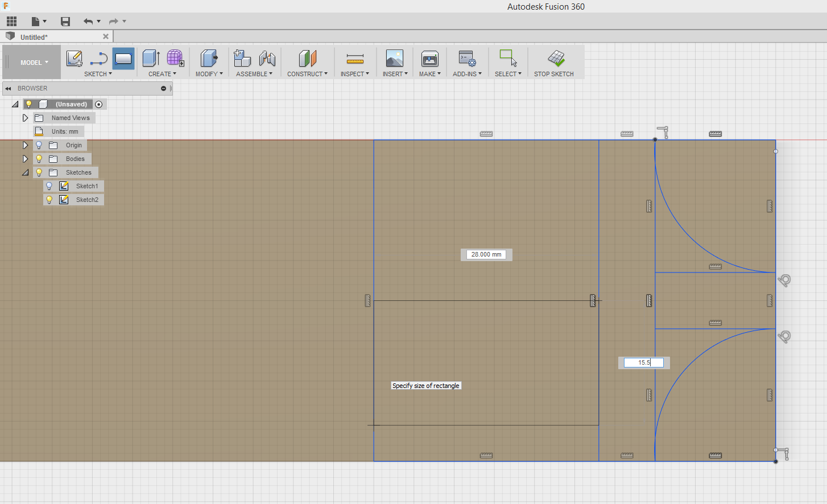Click the Stop Sketch icon

tap(556, 58)
